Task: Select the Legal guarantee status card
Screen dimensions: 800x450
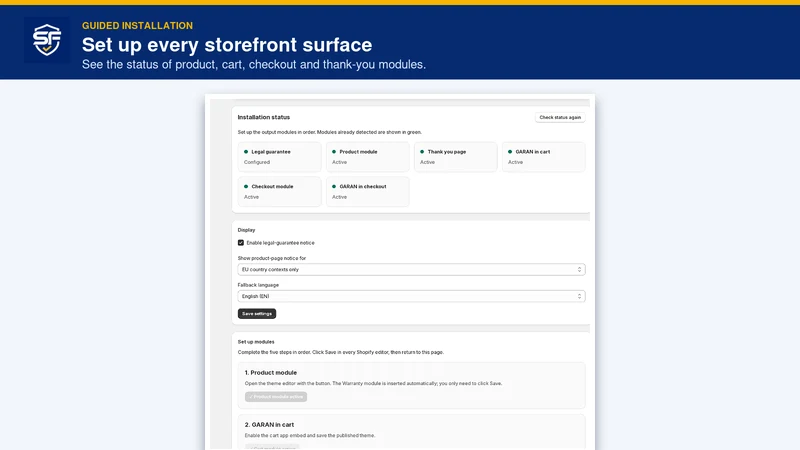Action: click(x=279, y=157)
